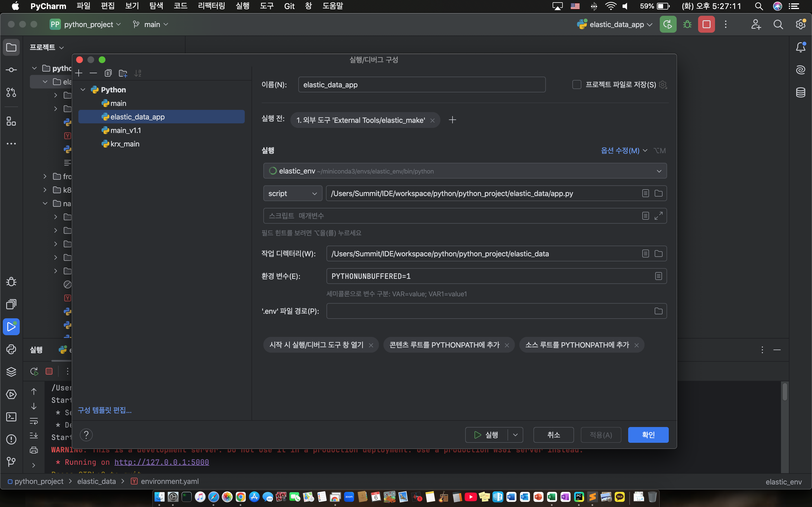Click the '구성 템플릿 편집...' link
The height and width of the screenshot is (507, 812).
point(105,410)
